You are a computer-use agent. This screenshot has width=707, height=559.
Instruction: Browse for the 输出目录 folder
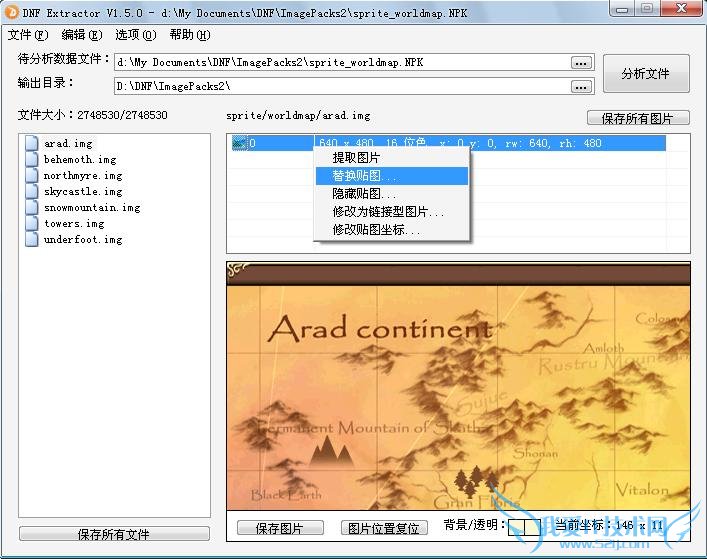click(581, 86)
